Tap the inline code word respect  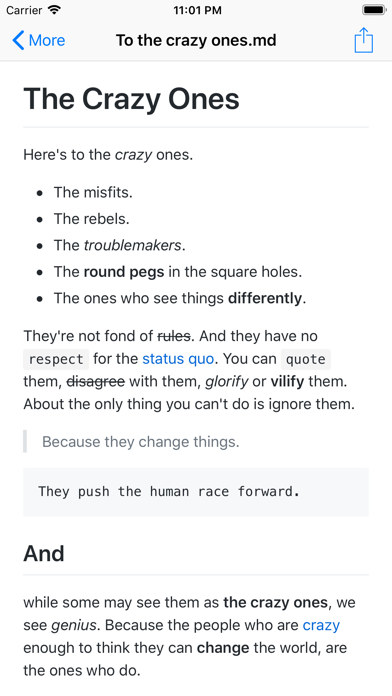click(x=56, y=359)
